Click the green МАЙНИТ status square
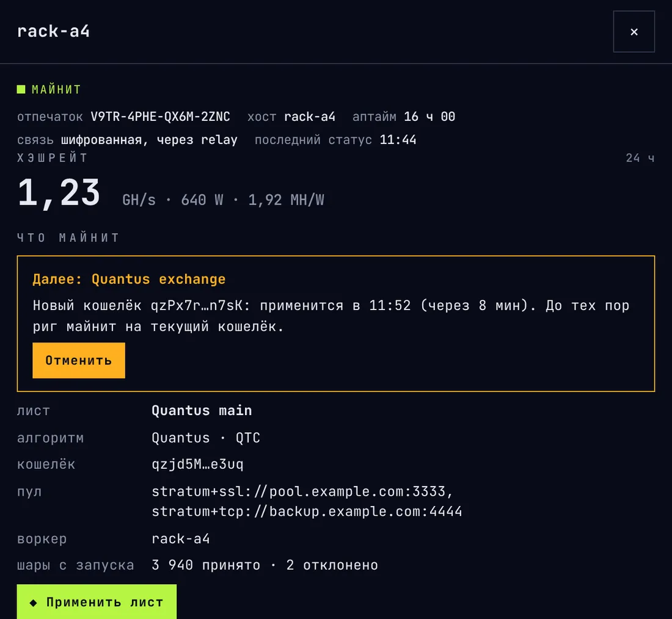This screenshot has height=619, width=672. point(21,89)
